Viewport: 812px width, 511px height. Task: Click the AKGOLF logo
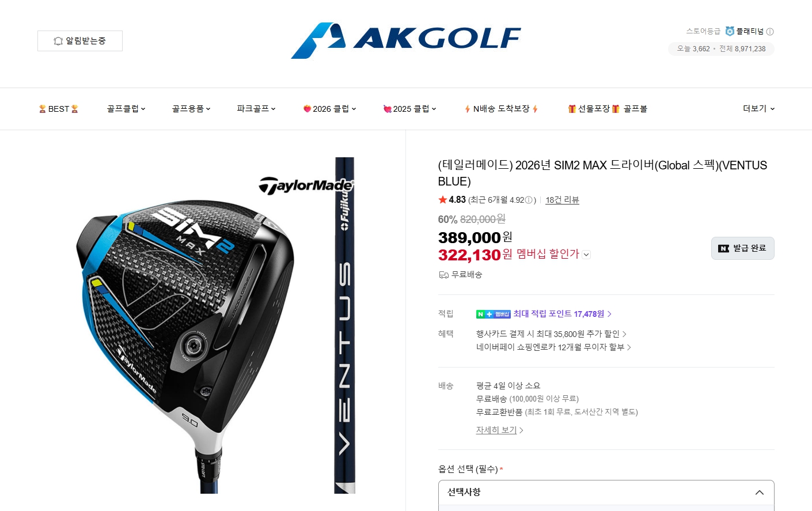[x=406, y=40]
